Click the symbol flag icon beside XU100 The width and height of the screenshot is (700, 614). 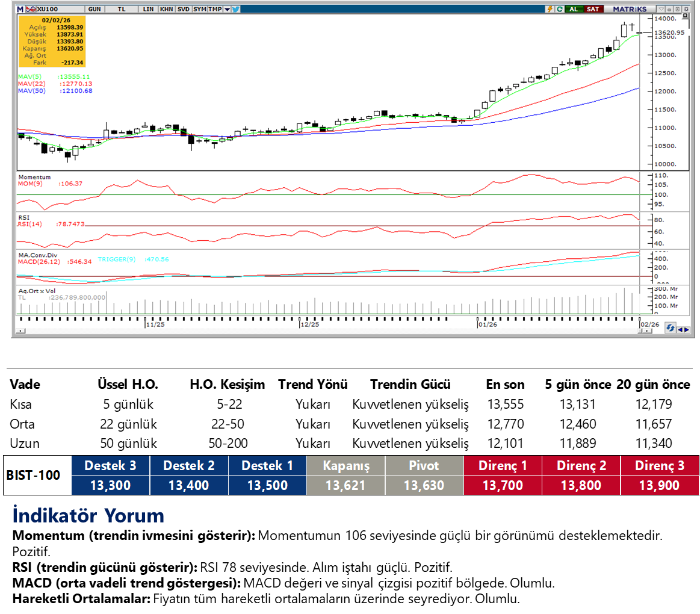point(31,9)
